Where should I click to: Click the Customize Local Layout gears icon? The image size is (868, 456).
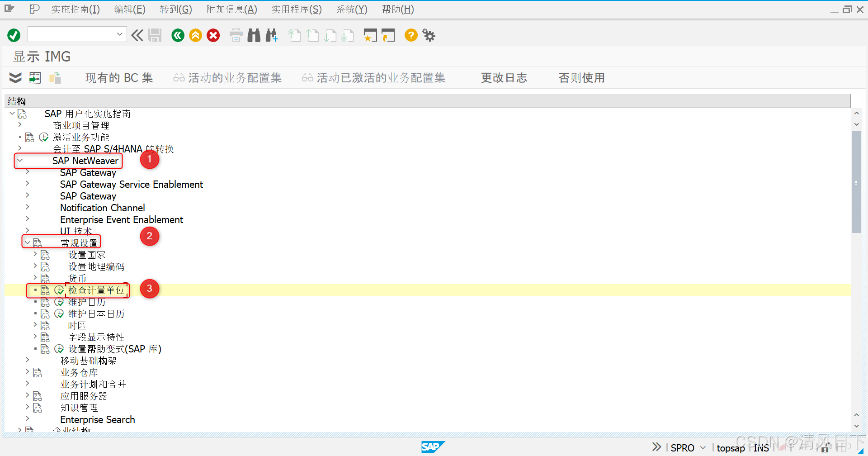pos(429,35)
